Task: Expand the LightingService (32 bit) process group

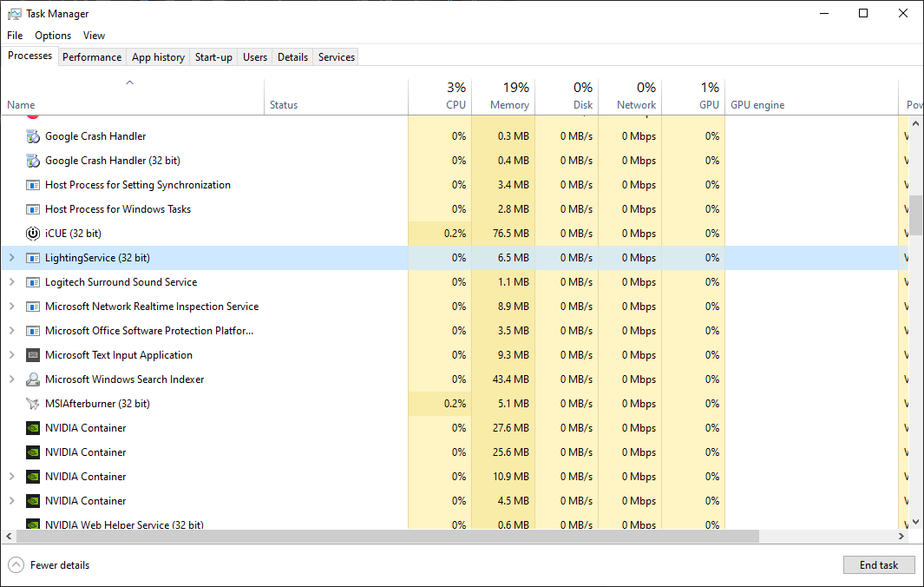Action: (x=12, y=258)
